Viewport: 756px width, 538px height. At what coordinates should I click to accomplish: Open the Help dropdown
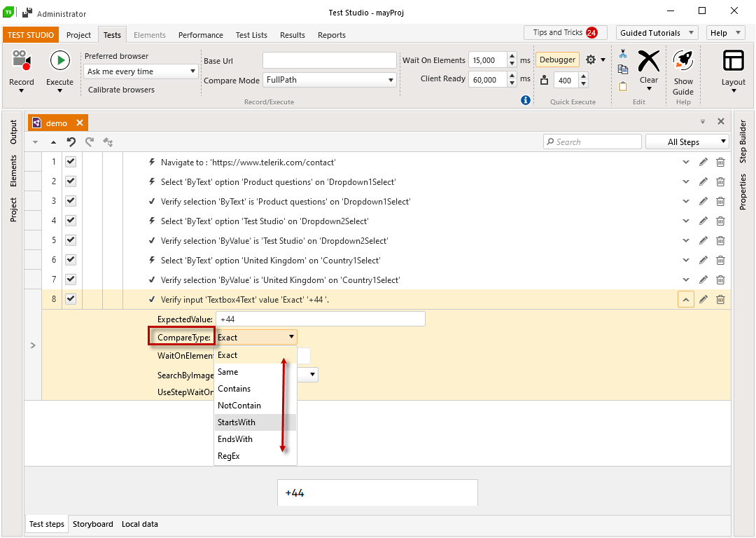click(724, 33)
